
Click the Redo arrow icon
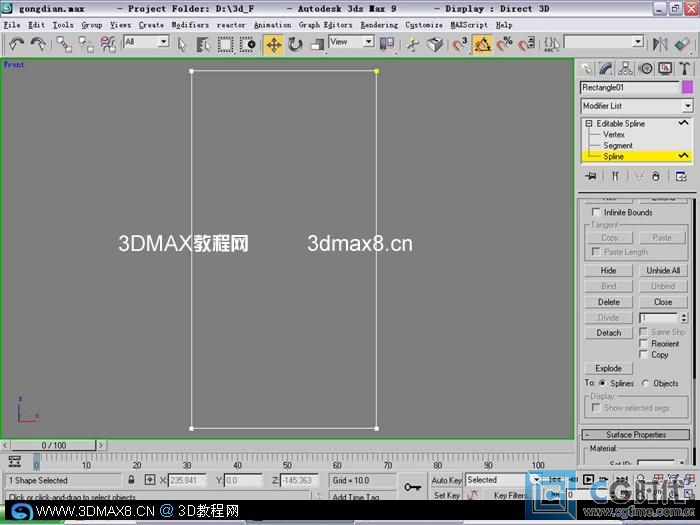coord(38,44)
